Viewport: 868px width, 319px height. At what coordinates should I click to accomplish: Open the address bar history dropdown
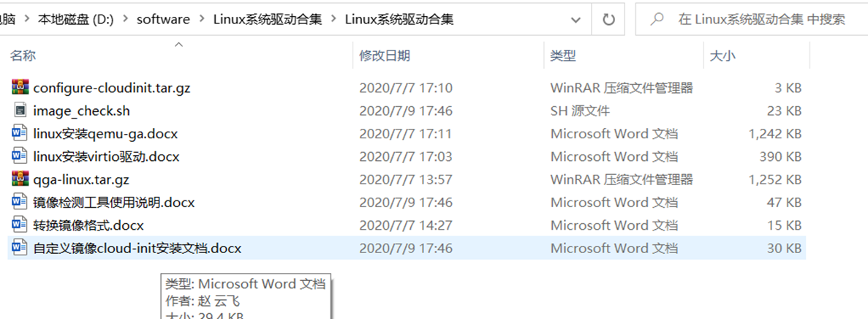click(575, 20)
